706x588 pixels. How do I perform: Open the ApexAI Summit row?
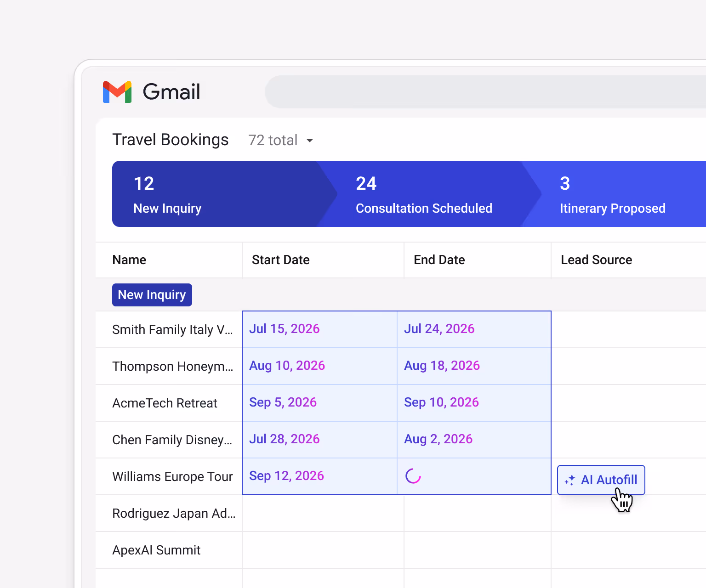click(156, 550)
